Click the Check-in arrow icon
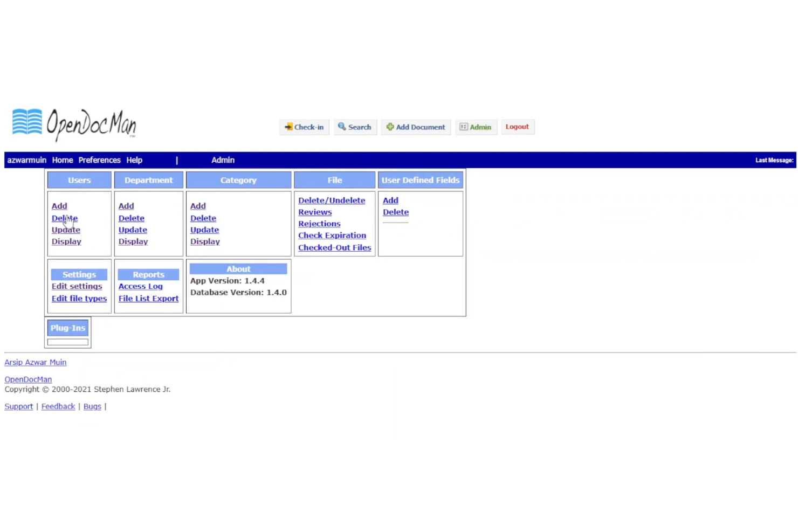This screenshot has height=532, width=798. [288, 127]
